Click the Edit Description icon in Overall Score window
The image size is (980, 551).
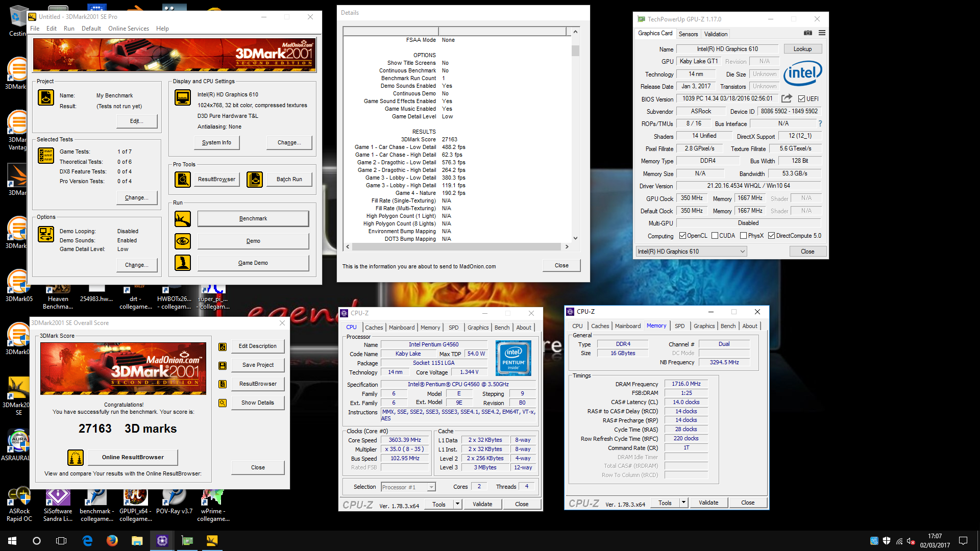tap(223, 347)
